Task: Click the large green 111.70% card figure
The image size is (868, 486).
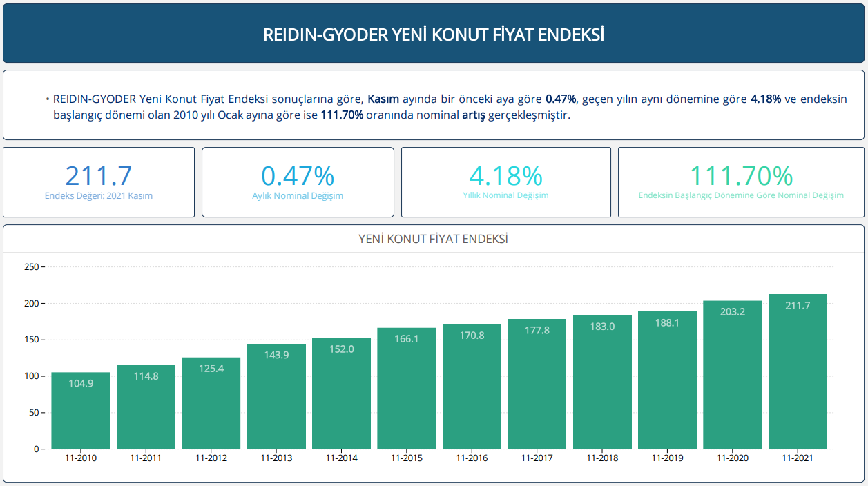Action: coord(741,176)
